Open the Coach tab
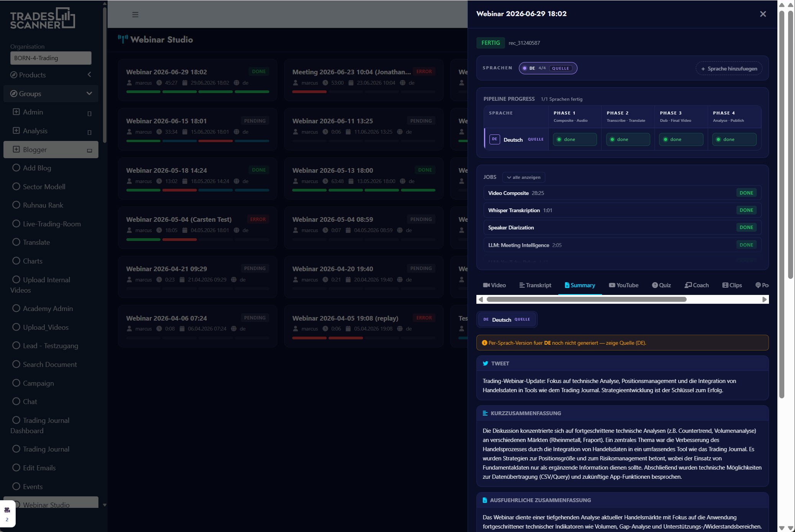Screen dimensions: 795x532 [697, 285]
